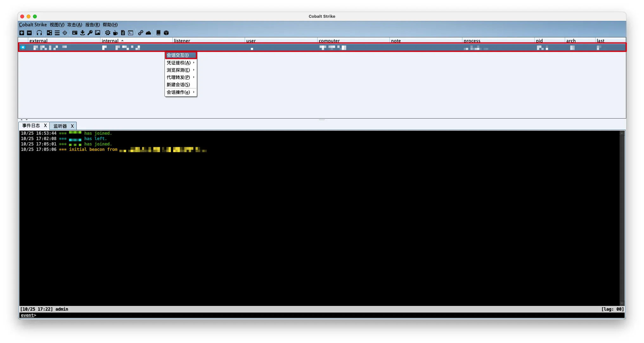This screenshot has width=644, height=343.
Task: Open the 攻击(A) menu
Action: (74, 25)
